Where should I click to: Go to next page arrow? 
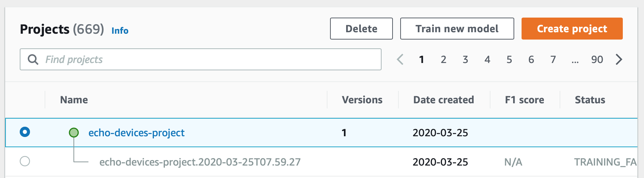(619, 59)
